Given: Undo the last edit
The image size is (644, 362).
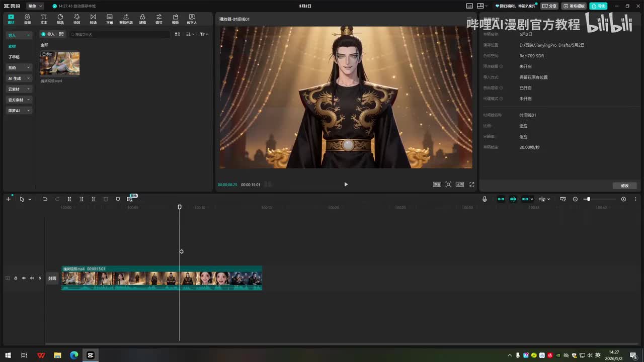Looking at the screenshot, I should click(x=45, y=199).
